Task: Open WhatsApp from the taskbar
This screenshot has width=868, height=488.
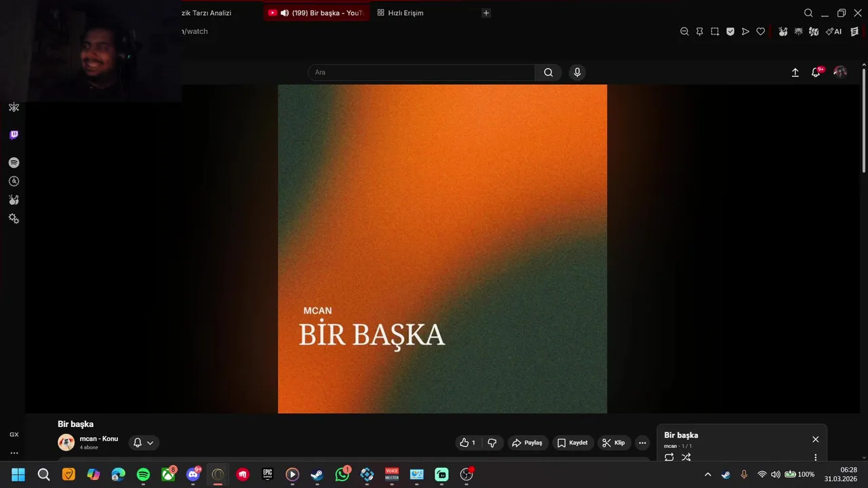Action: click(342, 474)
